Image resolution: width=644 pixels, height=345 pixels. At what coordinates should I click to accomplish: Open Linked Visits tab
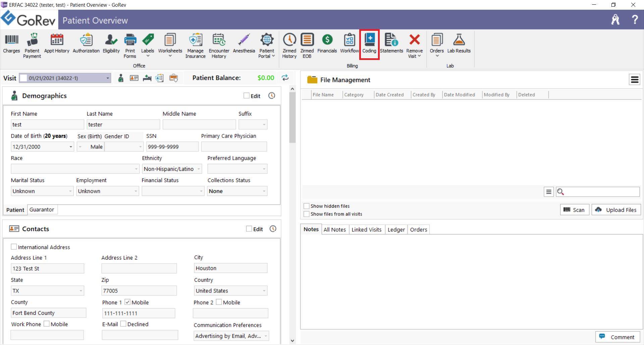tap(367, 229)
